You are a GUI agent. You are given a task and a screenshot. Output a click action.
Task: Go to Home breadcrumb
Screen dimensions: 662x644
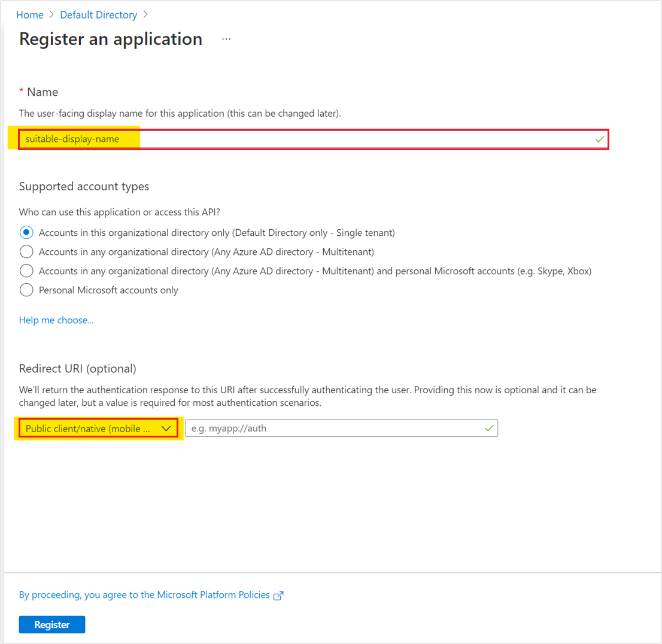[x=29, y=15]
